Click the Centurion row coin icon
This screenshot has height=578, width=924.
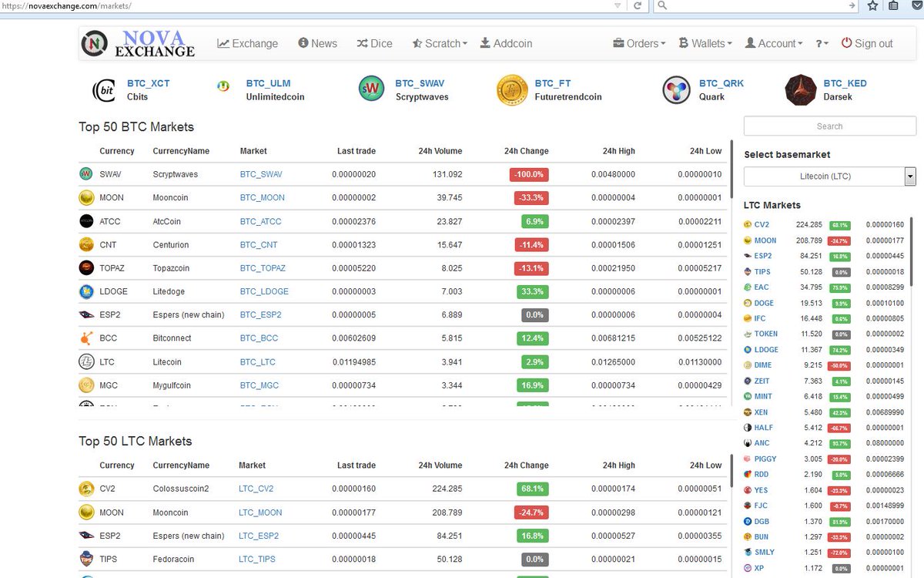tap(86, 244)
